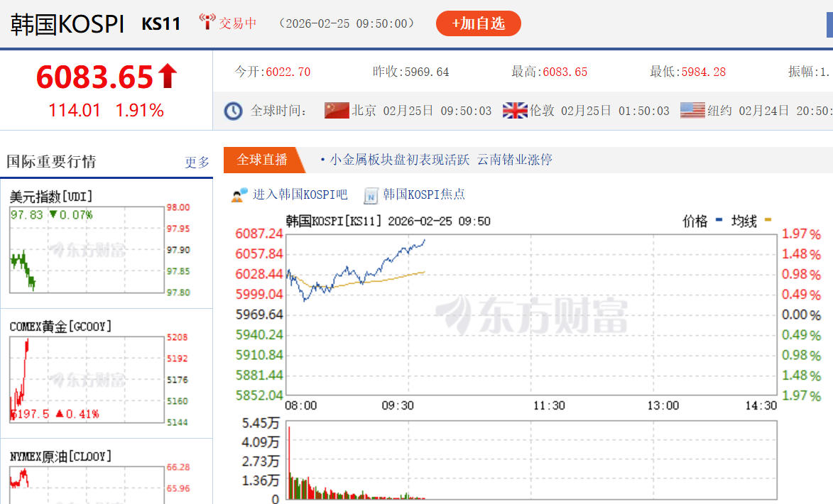The height and width of the screenshot is (504, 833).
Task: Open 更多 link for 国际重要行情
Action: (197, 162)
